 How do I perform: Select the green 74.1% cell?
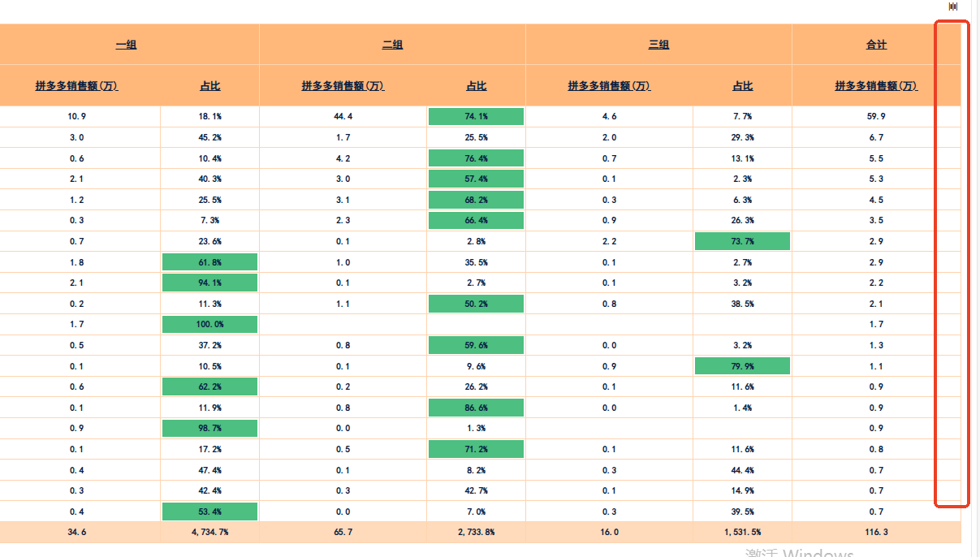(476, 117)
